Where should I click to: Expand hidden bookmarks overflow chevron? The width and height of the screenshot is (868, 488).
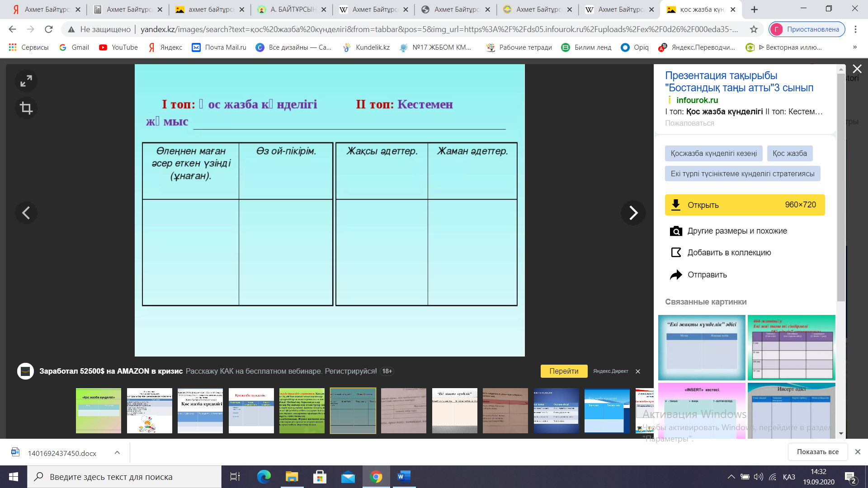click(854, 47)
